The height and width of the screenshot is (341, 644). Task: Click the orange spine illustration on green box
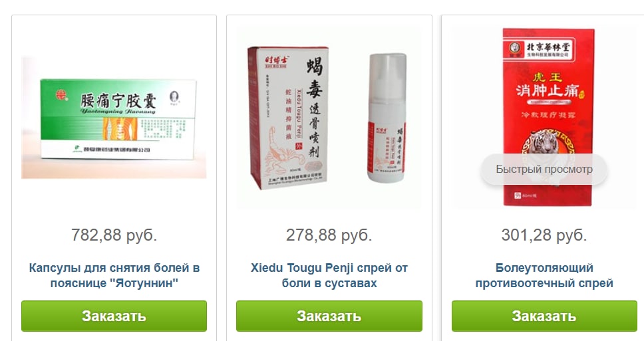(x=119, y=129)
